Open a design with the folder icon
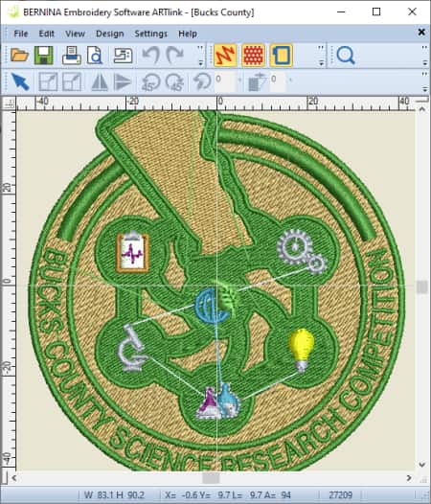The height and width of the screenshot is (504, 431). pyautogui.click(x=19, y=56)
